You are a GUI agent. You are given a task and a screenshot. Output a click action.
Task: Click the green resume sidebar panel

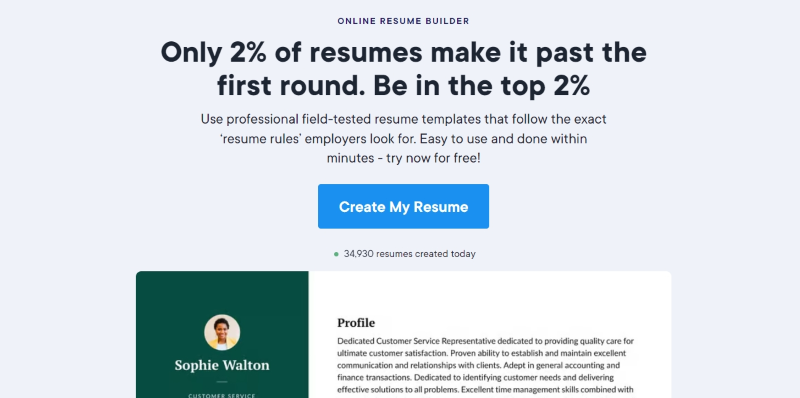pos(222,334)
